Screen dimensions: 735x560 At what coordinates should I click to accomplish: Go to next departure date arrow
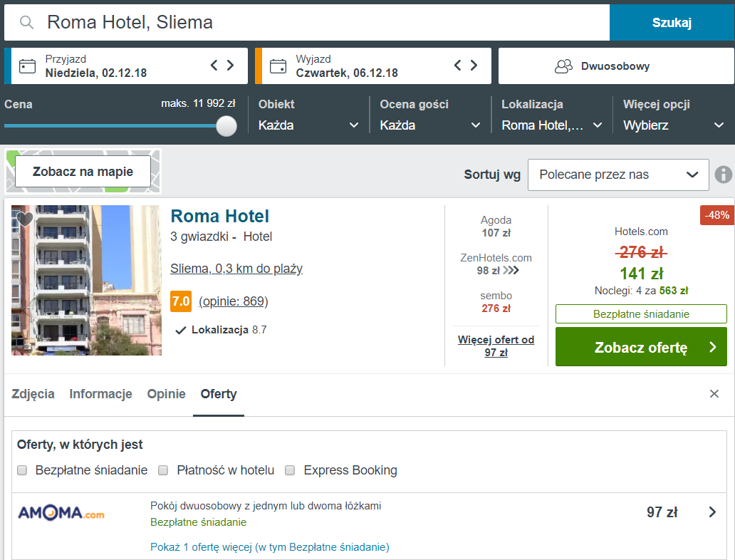coord(474,66)
